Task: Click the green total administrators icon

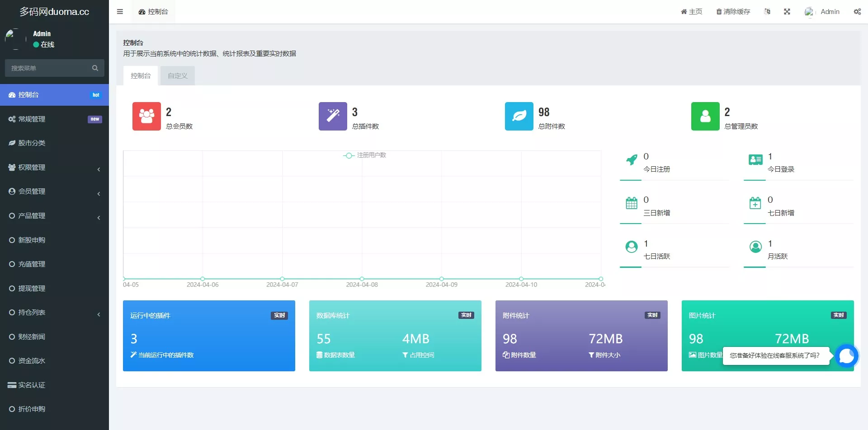Action: [x=705, y=117]
